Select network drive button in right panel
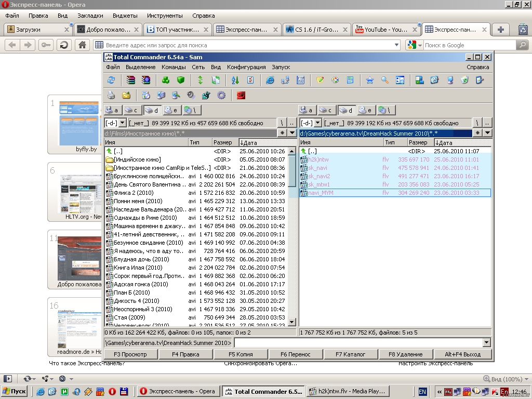Viewport: 532px width, 399px height. pos(386,110)
